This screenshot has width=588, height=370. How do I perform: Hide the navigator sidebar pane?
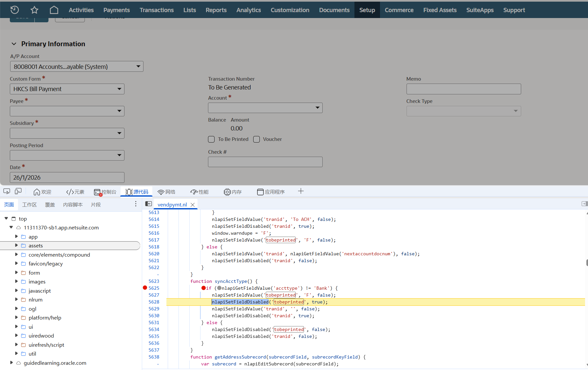[x=148, y=204]
